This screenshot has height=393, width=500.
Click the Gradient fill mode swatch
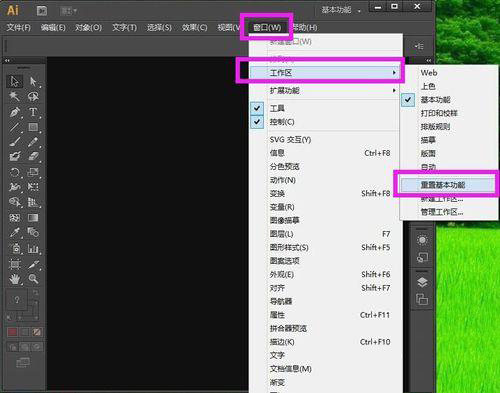(25, 332)
